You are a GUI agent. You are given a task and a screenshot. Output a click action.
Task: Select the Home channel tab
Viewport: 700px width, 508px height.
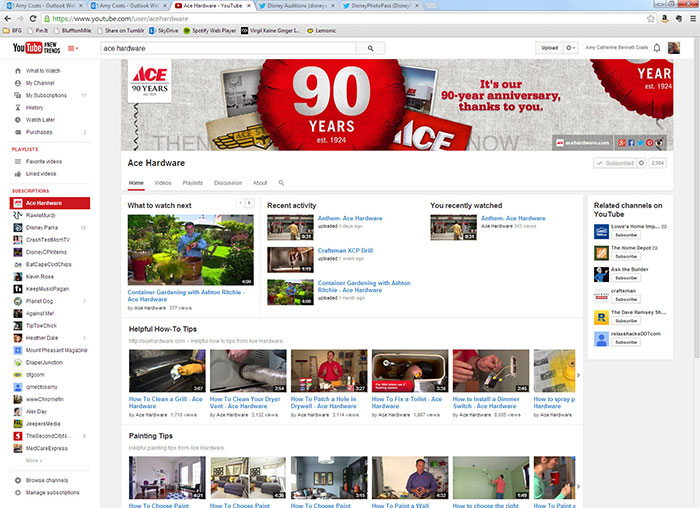136,183
